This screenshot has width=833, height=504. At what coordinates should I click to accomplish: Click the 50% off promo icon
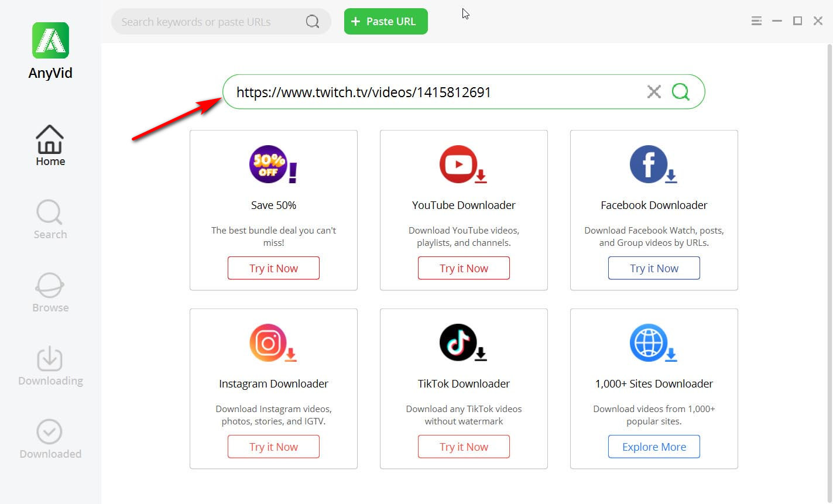[x=269, y=164]
